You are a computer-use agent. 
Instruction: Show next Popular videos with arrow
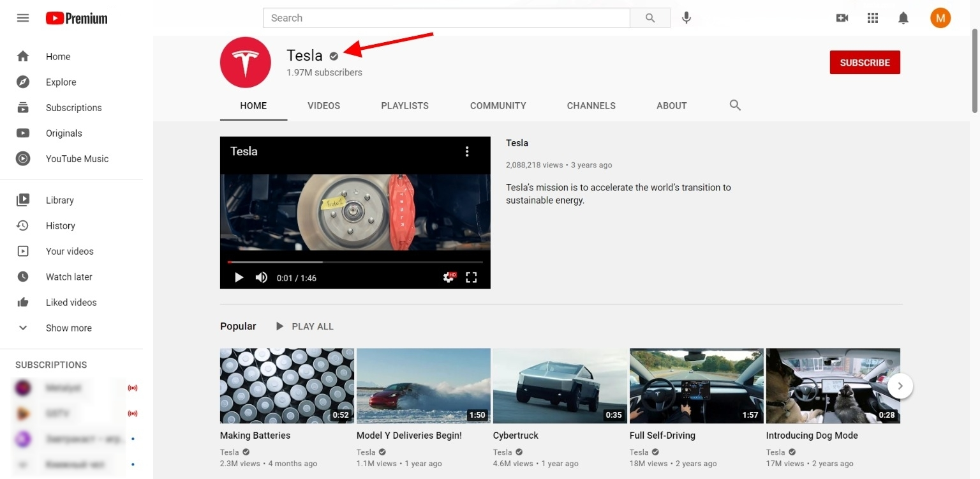coord(900,386)
